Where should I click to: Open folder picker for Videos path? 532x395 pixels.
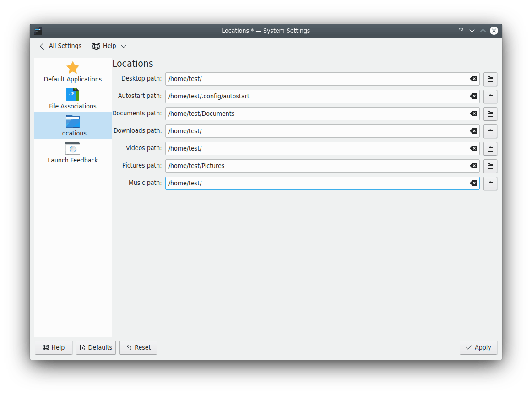coord(490,148)
